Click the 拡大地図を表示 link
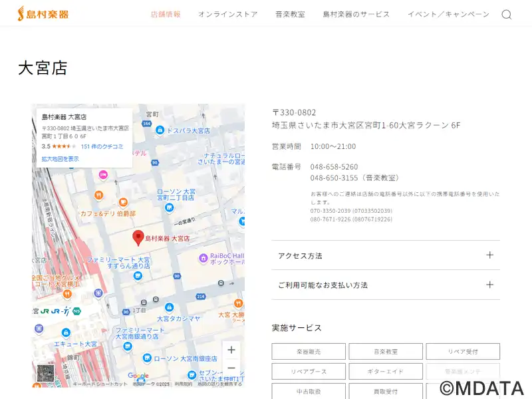 60,159
